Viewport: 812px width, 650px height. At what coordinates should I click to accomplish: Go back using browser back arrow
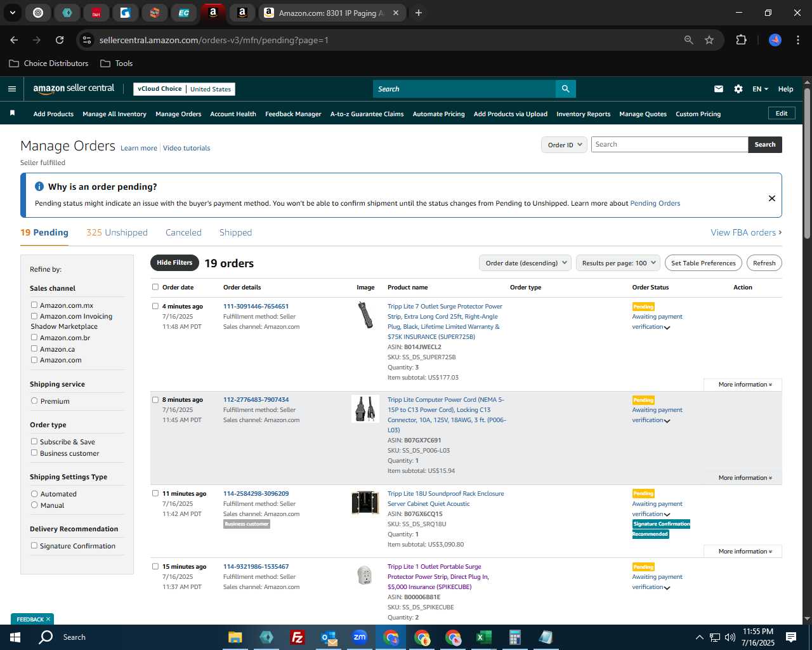(14, 40)
